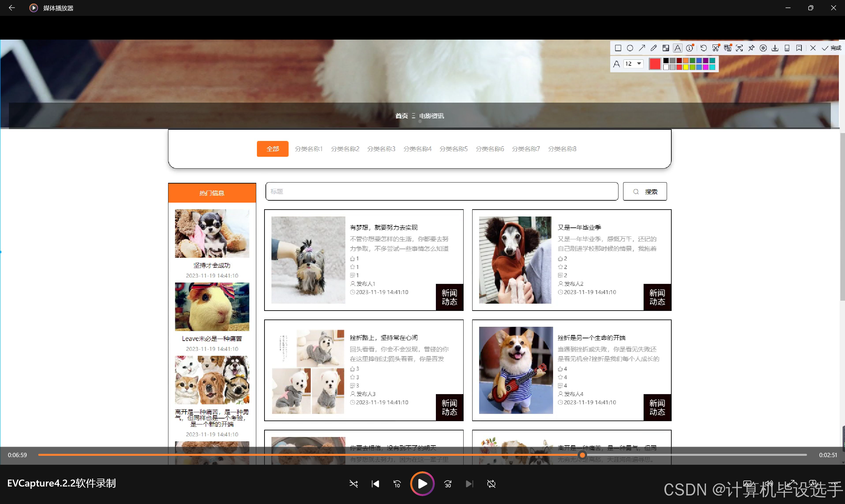Send screenshot to phone

coord(787,48)
